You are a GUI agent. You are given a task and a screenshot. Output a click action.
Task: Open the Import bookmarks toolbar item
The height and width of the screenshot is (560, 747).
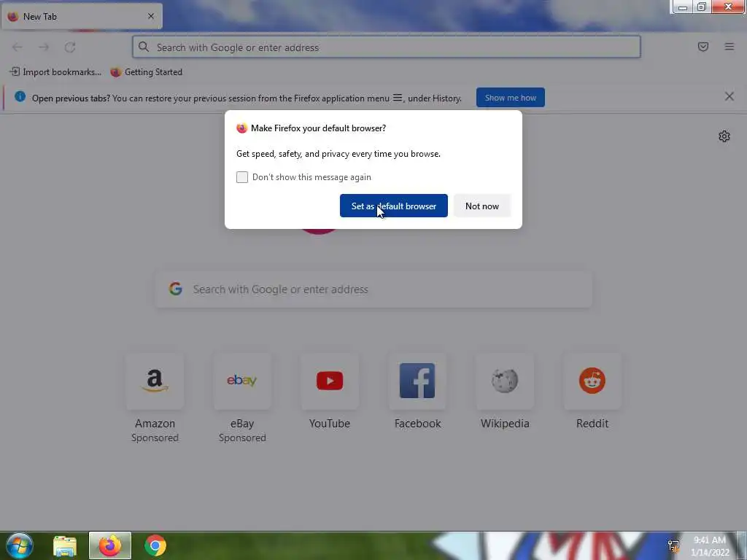click(x=55, y=72)
